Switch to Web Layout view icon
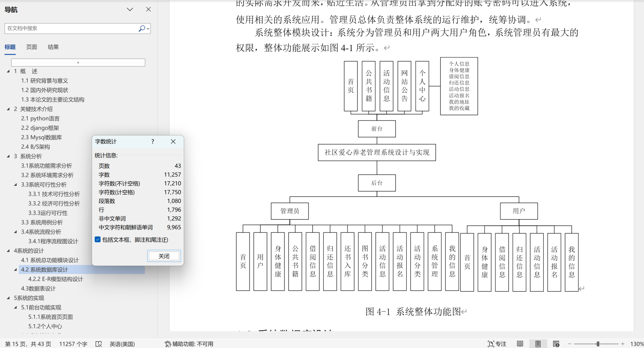The height and width of the screenshot is (348, 644). point(556,344)
